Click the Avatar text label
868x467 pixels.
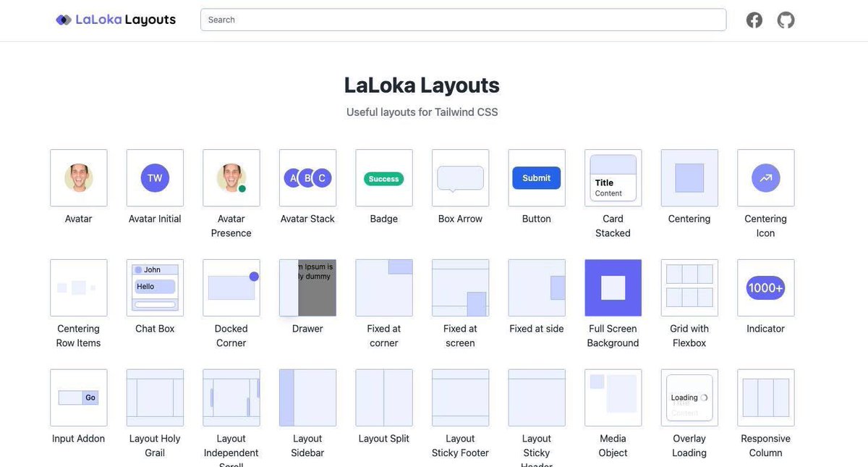(x=79, y=219)
